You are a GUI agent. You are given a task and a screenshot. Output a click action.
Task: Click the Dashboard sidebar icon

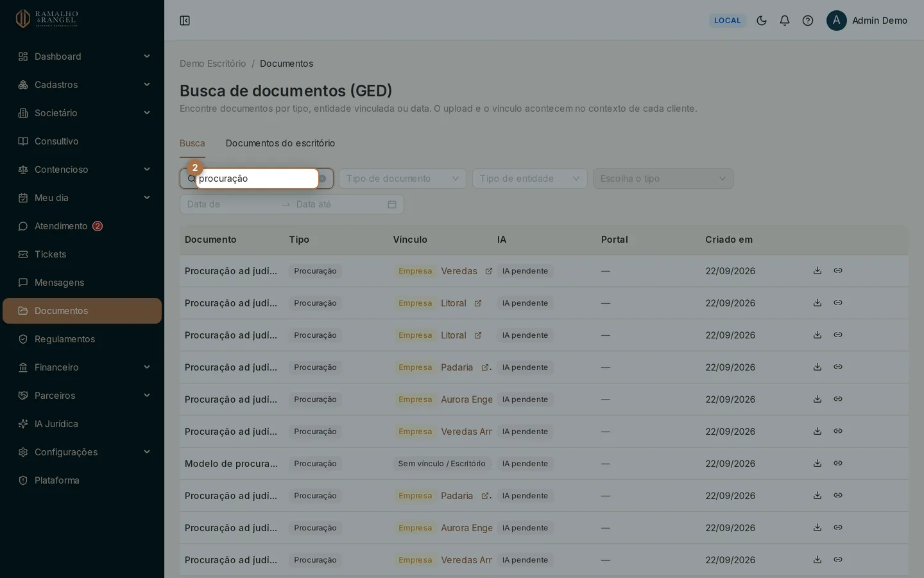[23, 57]
